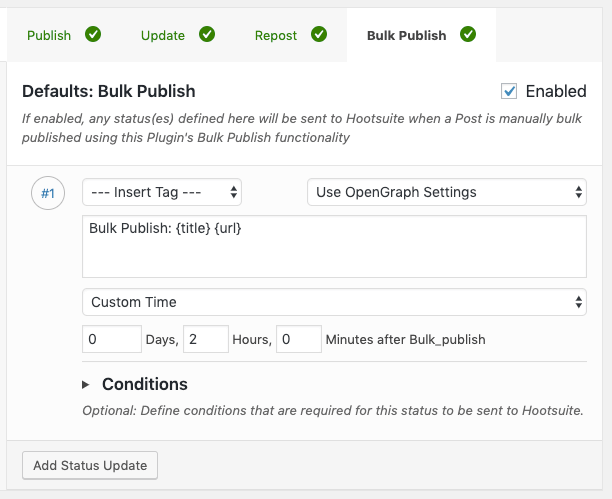Click the Days input field
The height and width of the screenshot is (499, 612).
(112, 340)
